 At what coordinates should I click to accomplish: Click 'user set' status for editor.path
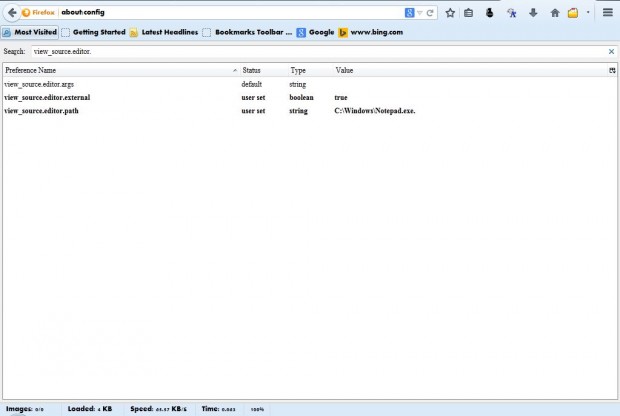[x=253, y=111]
